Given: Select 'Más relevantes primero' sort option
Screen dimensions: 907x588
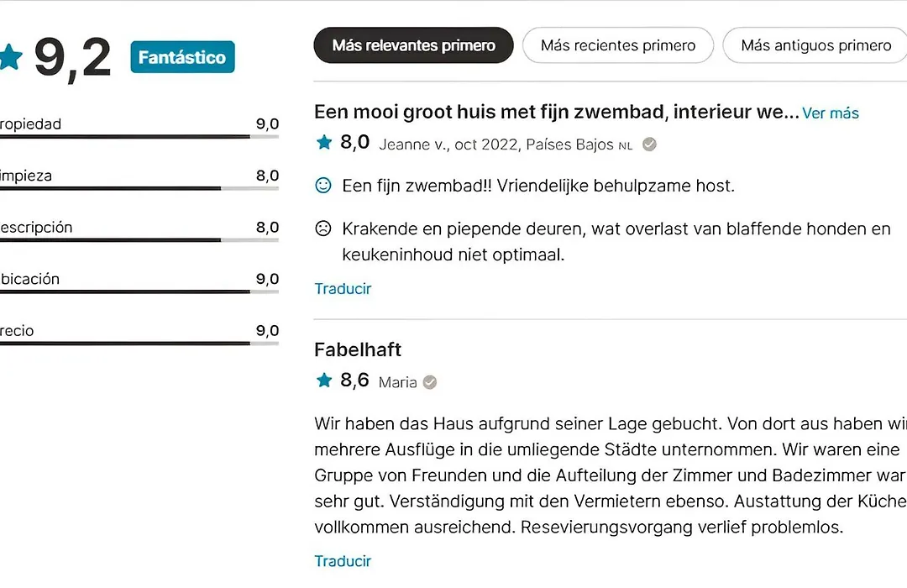Looking at the screenshot, I should (x=413, y=45).
